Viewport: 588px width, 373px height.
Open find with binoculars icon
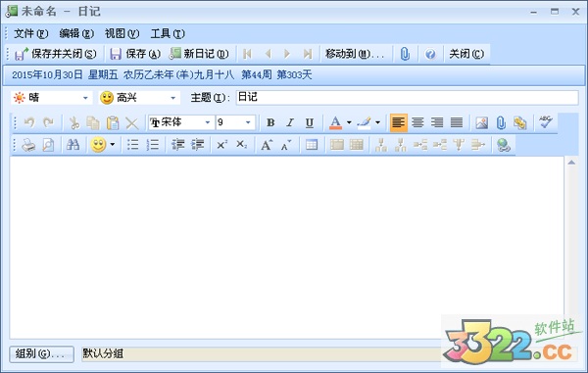point(73,145)
